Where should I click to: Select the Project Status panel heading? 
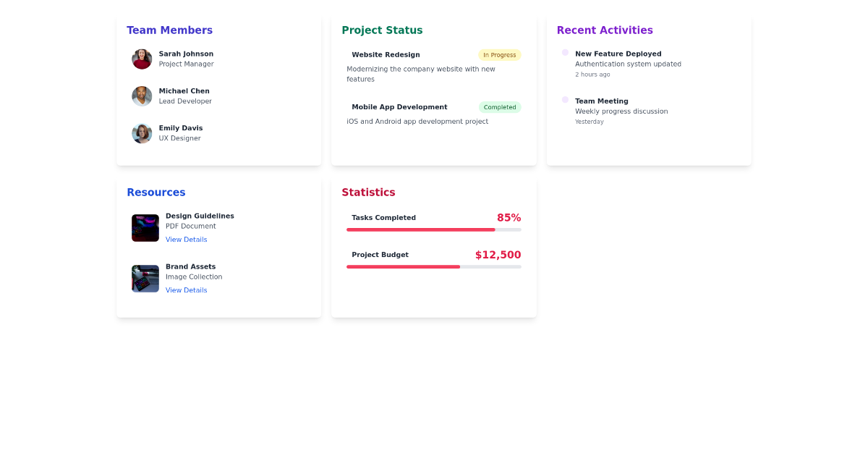382,30
